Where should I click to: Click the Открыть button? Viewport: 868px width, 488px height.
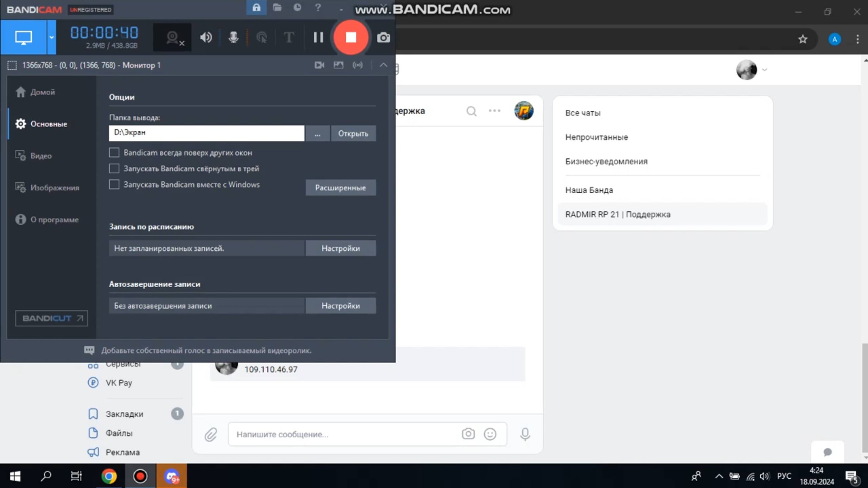pyautogui.click(x=353, y=133)
